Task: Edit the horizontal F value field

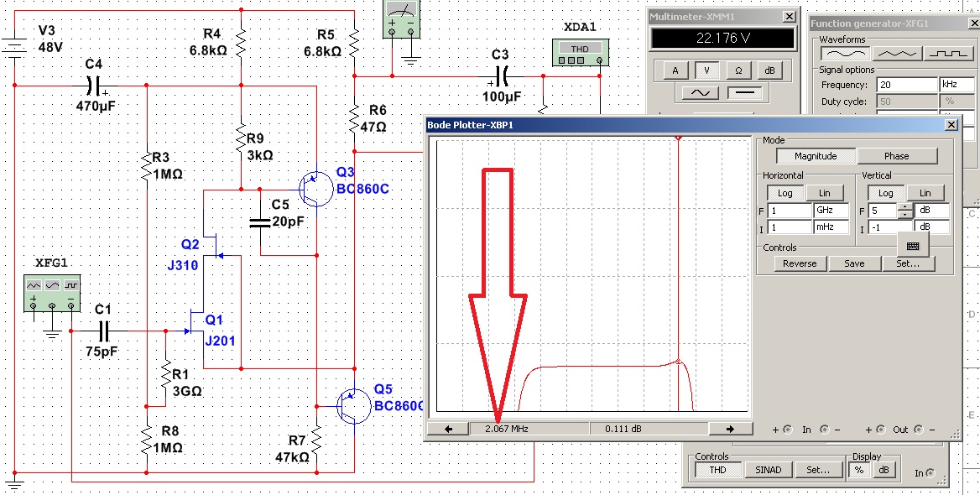Action: coord(790,211)
